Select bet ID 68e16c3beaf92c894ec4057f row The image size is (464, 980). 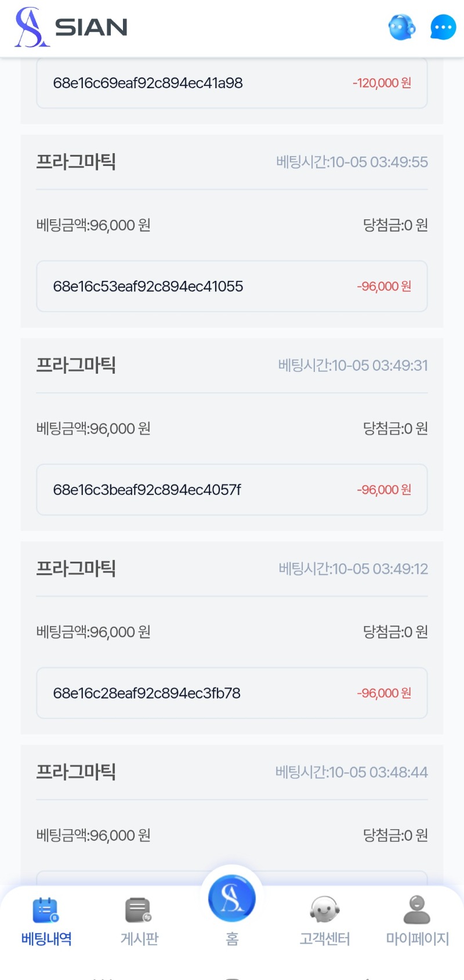232,490
